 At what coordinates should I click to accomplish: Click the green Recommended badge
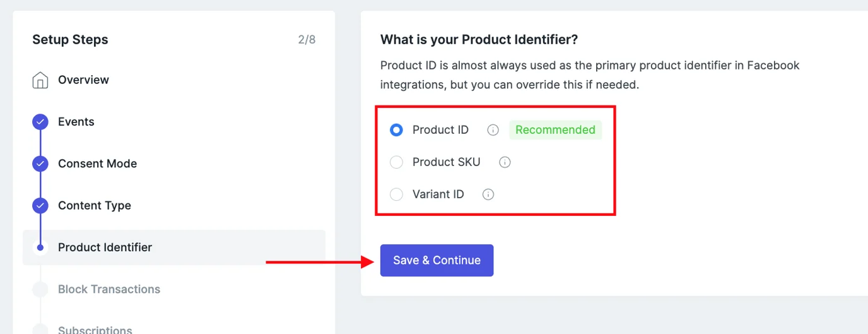[555, 130]
